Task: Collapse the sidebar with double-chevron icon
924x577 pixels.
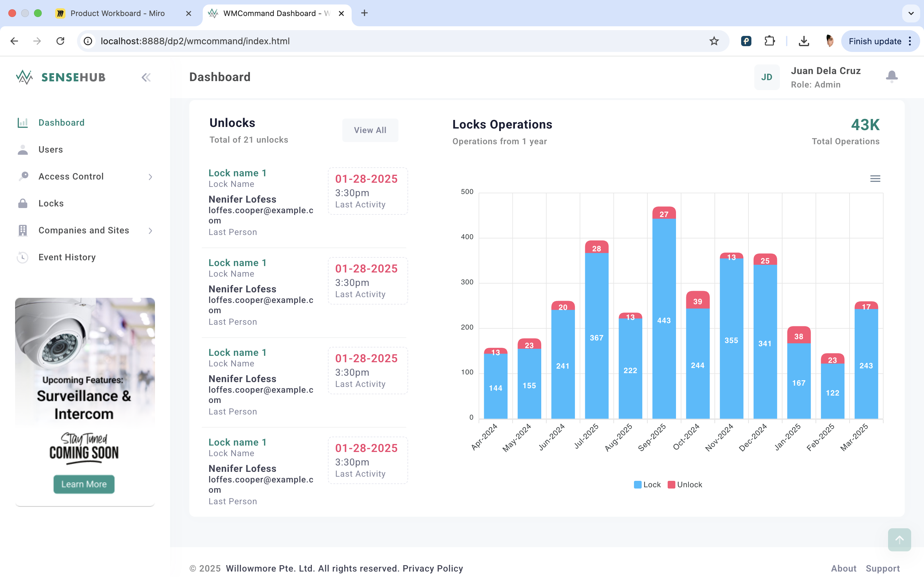Action: (146, 78)
